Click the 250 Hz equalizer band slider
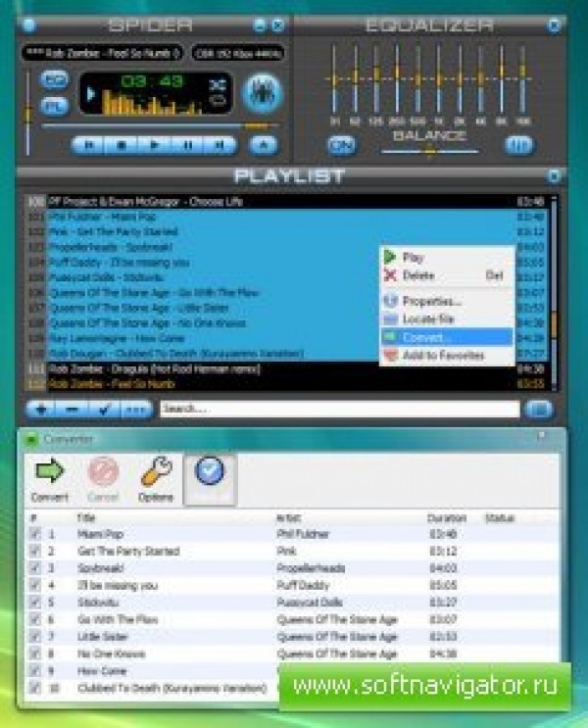Viewport: 588px width, 728px height. [397, 79]
